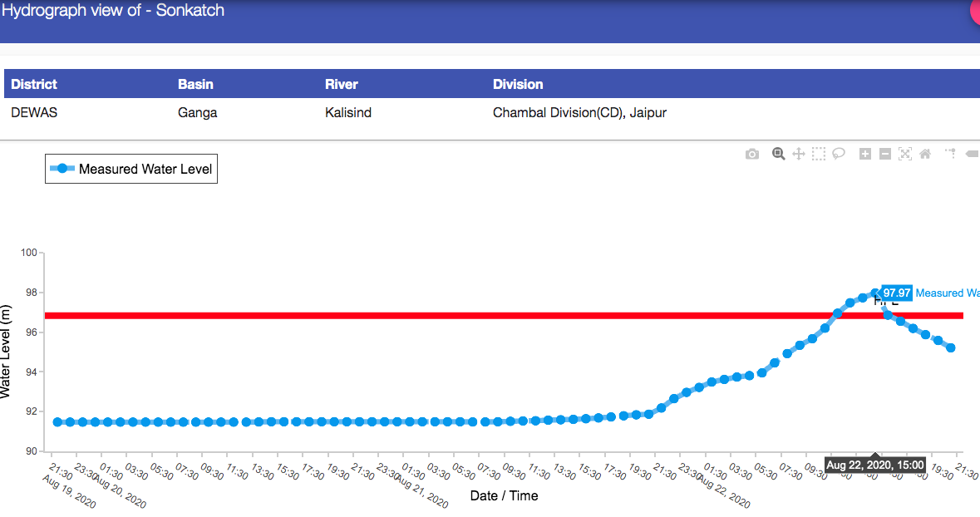980x517 pixels.
Task: Activate the Pan tool
Action: coord(799,154)
